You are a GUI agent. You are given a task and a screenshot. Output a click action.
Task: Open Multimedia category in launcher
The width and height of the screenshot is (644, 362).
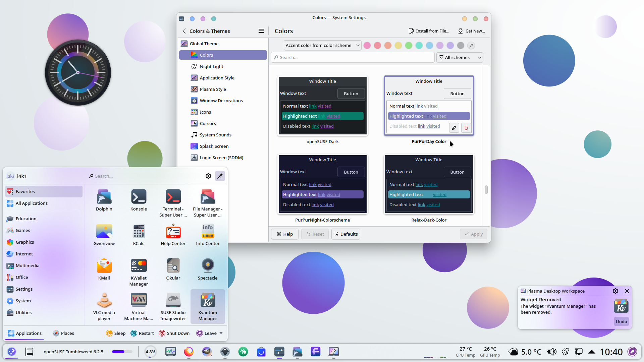pyautogui.click(x=44, y=265)
